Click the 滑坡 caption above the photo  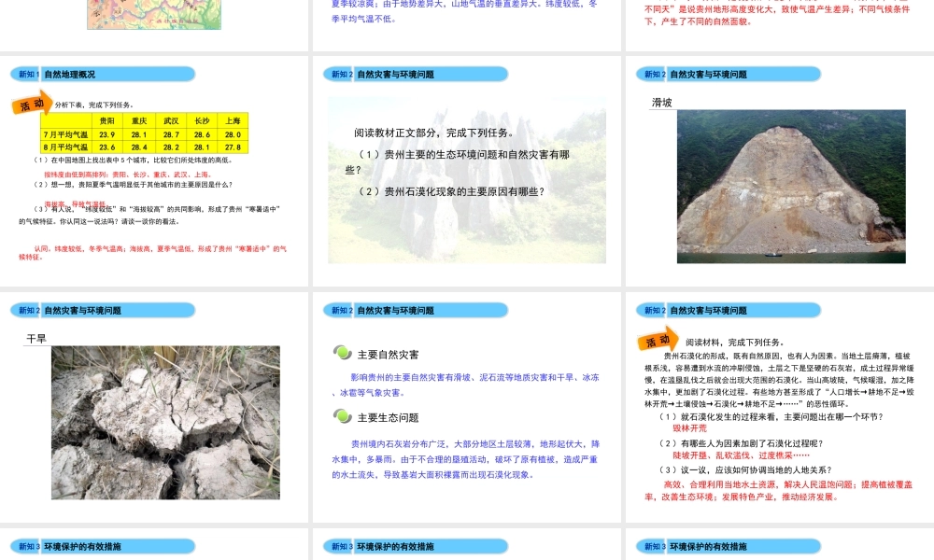coord(662,103)
